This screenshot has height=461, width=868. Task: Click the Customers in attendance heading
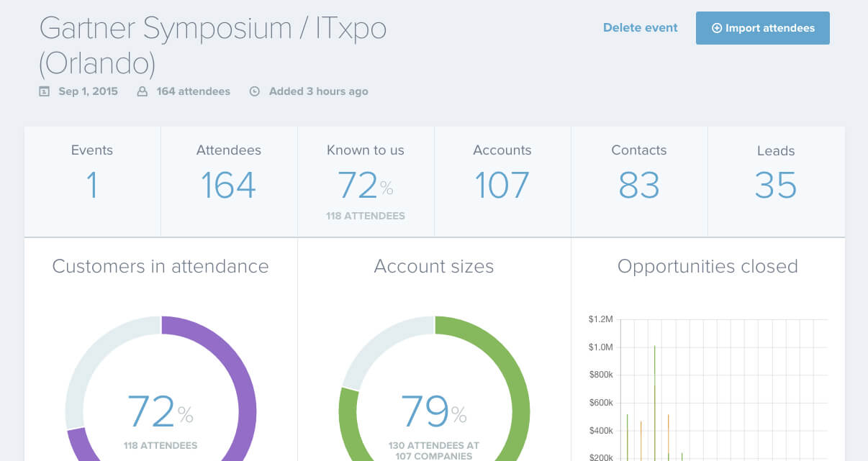161,267
